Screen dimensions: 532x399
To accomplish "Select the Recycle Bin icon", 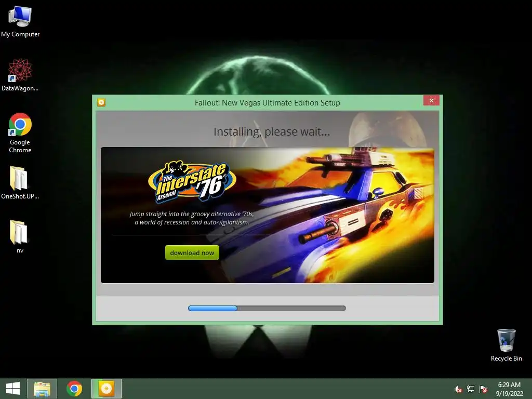I will coord(506,345).
